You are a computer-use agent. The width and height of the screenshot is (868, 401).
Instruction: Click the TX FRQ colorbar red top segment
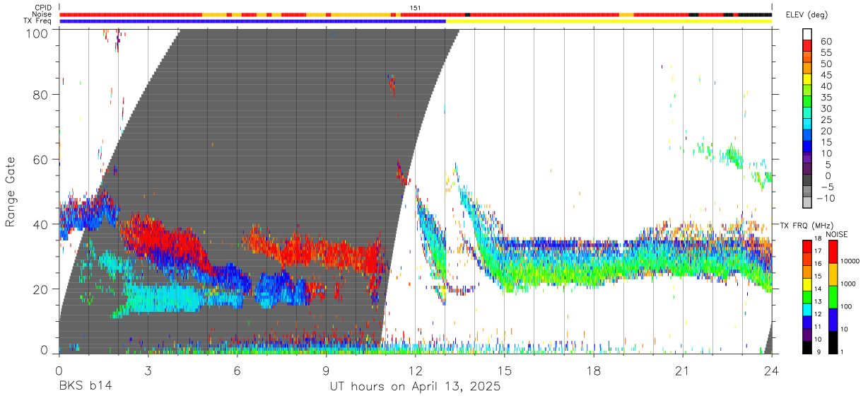click(807, 246)
